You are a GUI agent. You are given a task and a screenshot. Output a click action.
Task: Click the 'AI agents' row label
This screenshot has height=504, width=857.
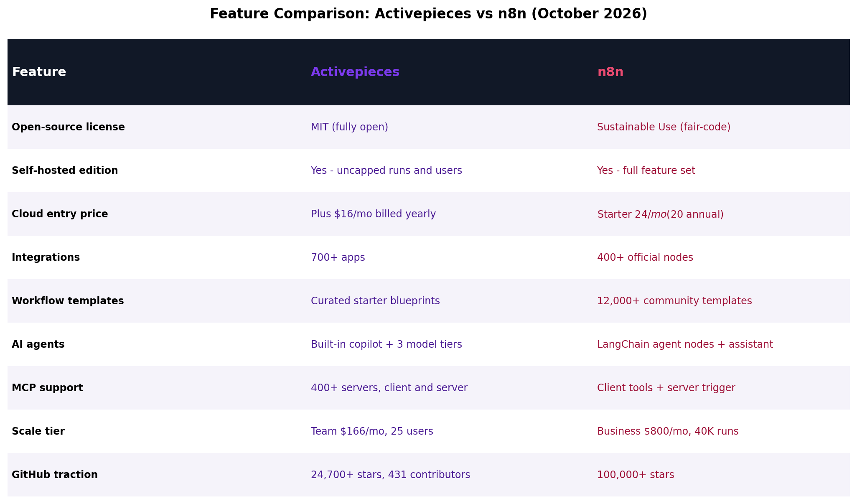[x=38, y=344]
